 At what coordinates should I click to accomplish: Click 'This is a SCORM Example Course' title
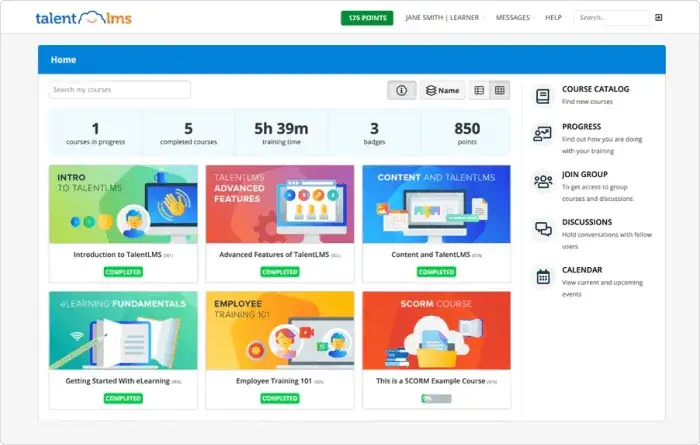click(x=430, y=381)
